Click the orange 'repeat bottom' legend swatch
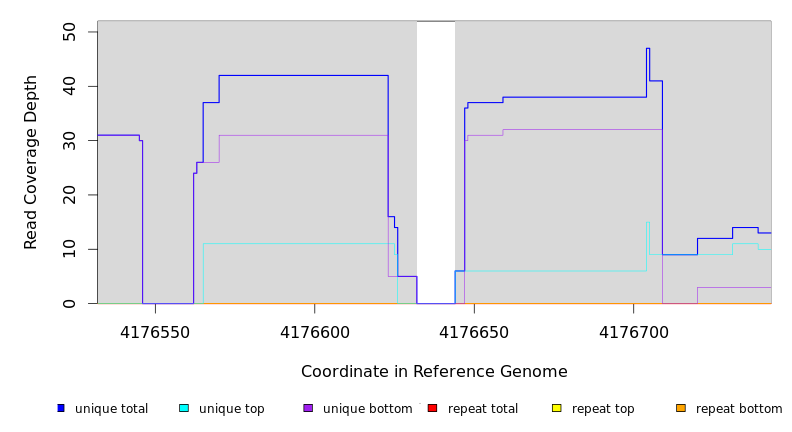This screenshot has height=432, width=792. [x=681, y=408]
